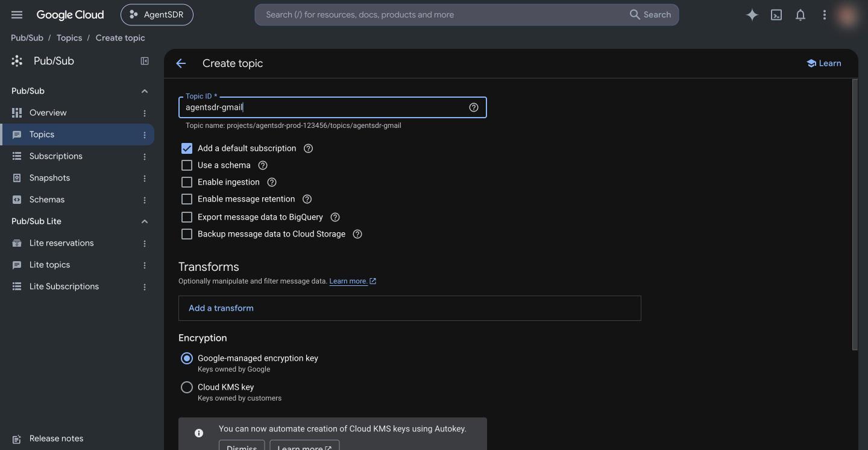Show help for Enable message retention

(307, 199)
